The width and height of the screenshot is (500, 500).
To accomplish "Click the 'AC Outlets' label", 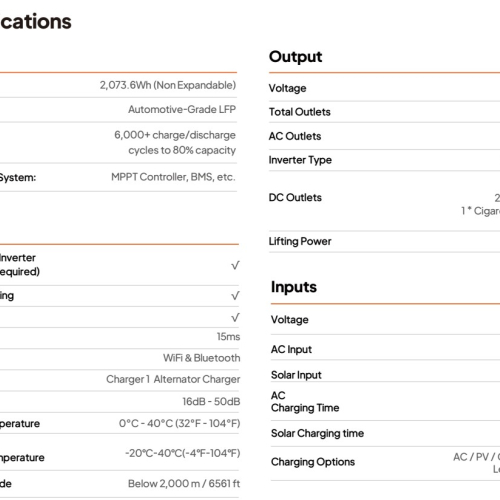I will (x=295, y=136).
